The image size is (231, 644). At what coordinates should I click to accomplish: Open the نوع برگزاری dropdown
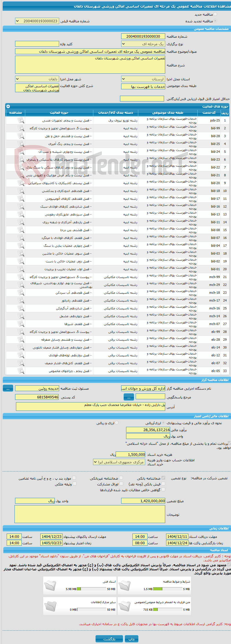143,44
